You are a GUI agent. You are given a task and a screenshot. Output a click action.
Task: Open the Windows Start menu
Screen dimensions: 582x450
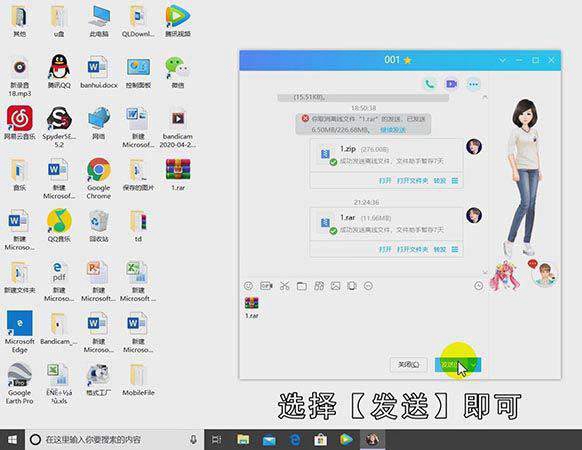[x=12, y=440]
